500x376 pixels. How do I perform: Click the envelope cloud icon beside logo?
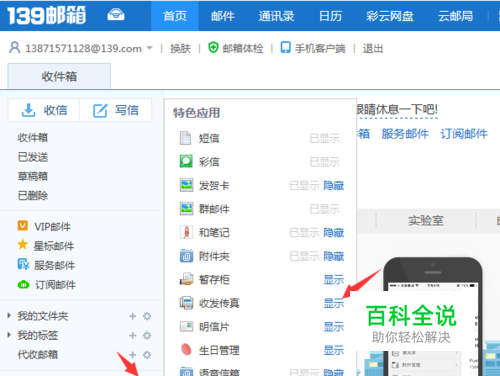pyautogui.click(x=116, y=15)
